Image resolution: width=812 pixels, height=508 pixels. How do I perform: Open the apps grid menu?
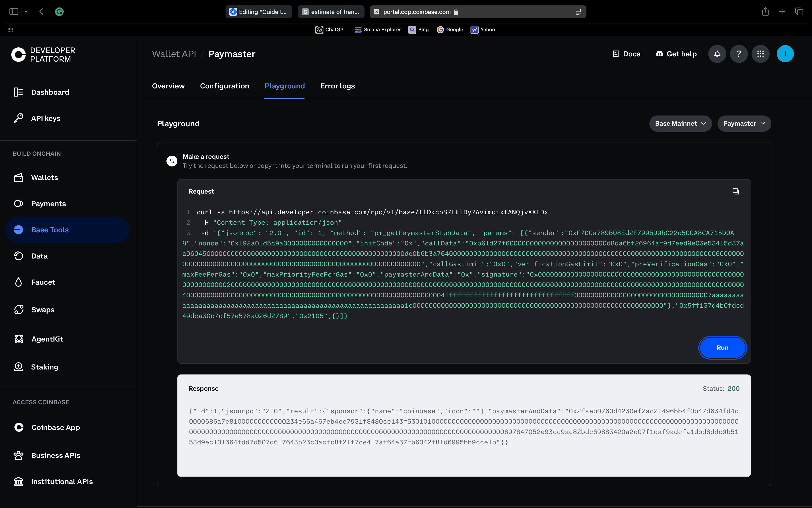(x=761, y=54)
